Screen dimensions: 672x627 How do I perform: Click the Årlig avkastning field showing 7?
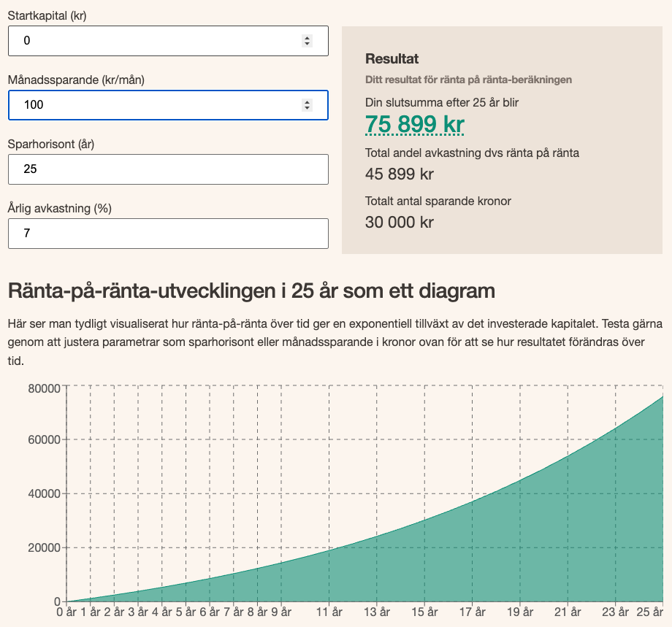[168, 234]
